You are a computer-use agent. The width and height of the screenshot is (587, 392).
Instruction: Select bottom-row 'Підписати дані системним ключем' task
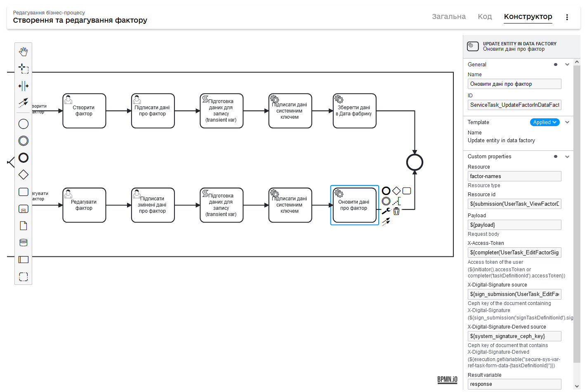coord(290,205)
